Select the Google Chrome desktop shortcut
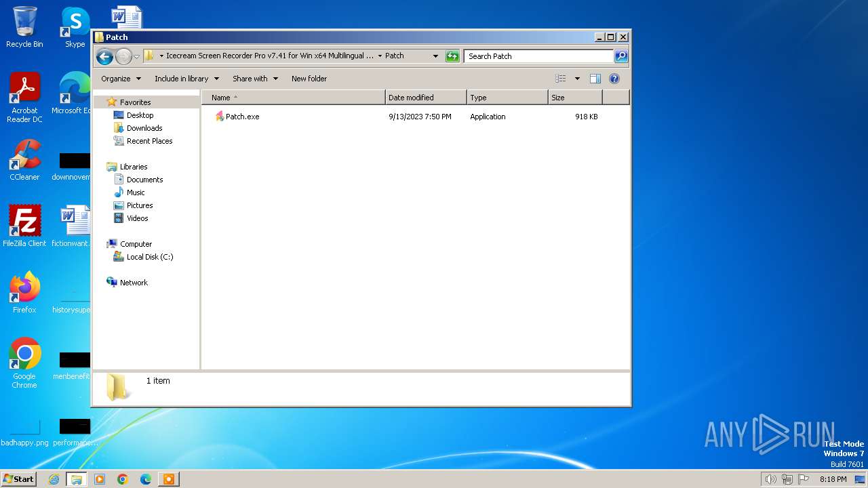Image resolution: width=868 pixels, height=488 pixels. click(24, 363)
